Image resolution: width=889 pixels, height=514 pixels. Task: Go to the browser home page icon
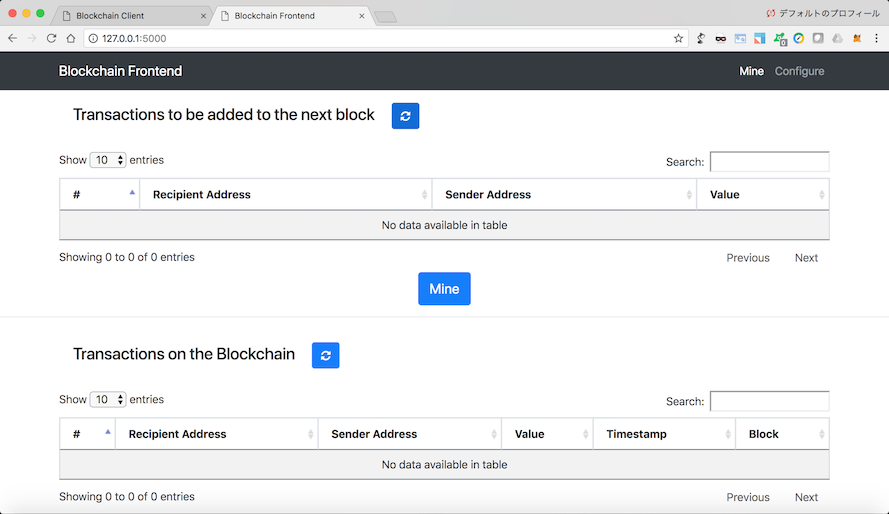71,38
